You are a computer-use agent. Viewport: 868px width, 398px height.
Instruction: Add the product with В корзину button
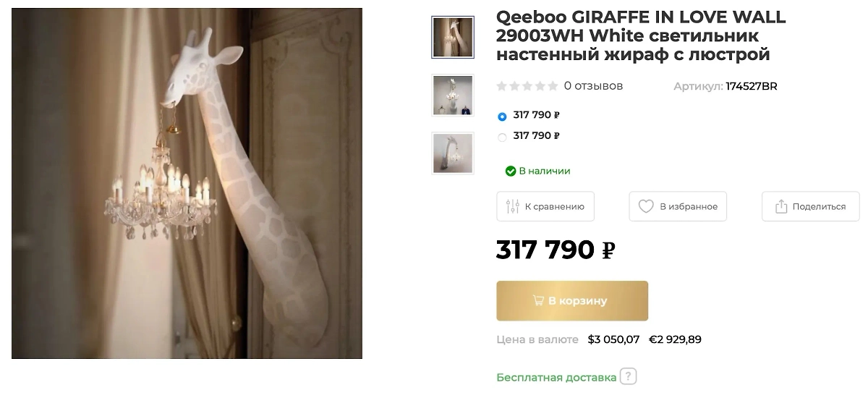click(572, 300)
